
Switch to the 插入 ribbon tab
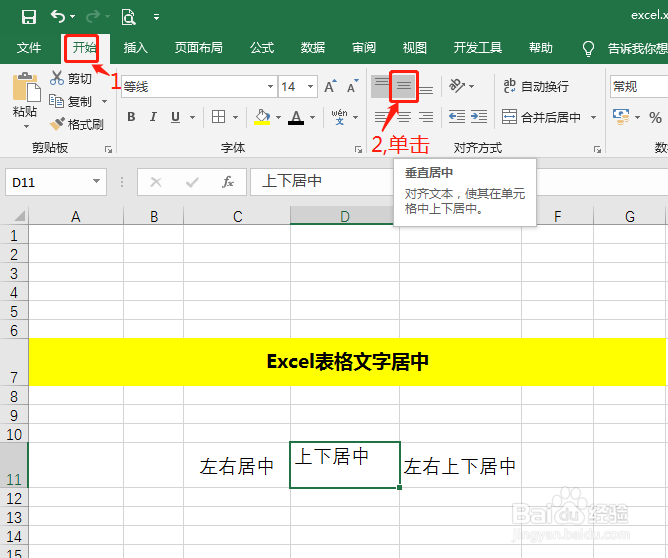pyautogui.click(x=135, y=48)
